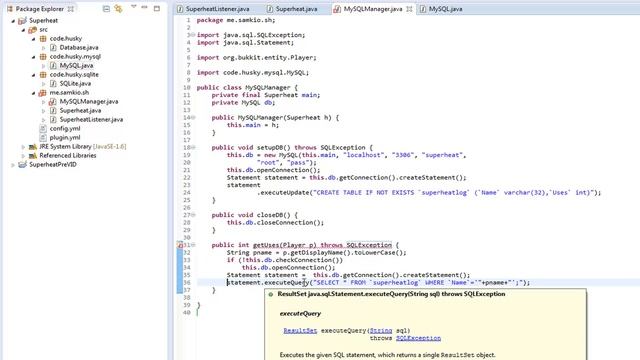This screenshot has width=640, height=360.
Task: Fold the setupDB method at line 18
Action: coord(193,147)
